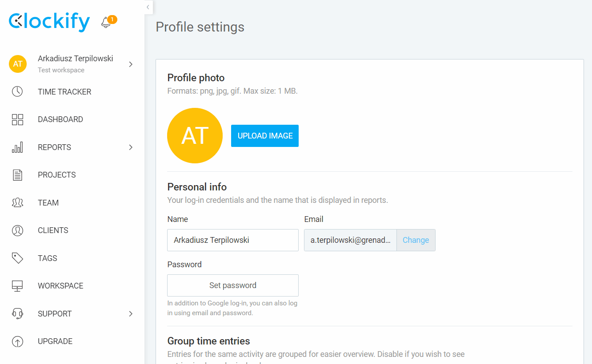The width and height of the screenshot is (592, 364).
Task: Click the large AT profile photo avatar
Action: (195, 136)
